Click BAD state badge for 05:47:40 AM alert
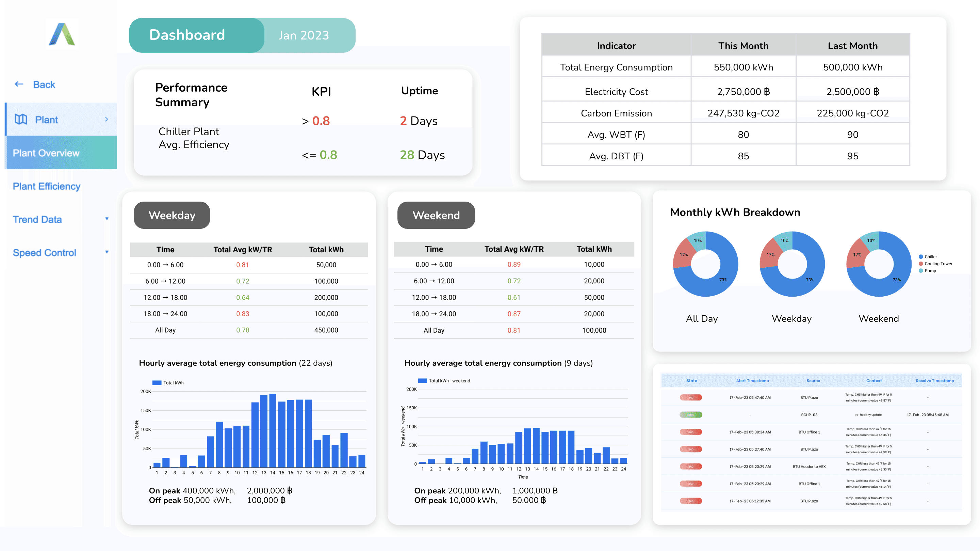 click(x=691, y=397)
